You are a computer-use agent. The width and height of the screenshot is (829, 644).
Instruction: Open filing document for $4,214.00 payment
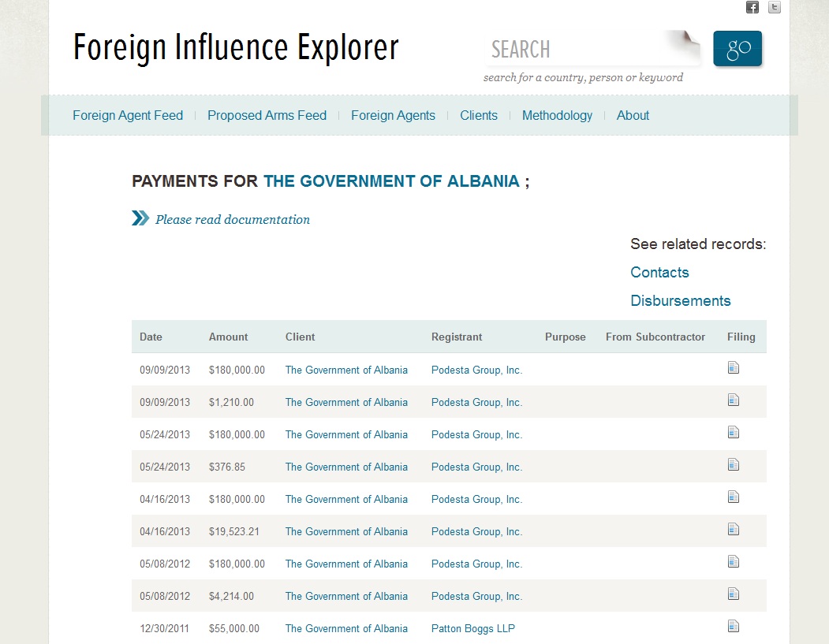(734, 594)
